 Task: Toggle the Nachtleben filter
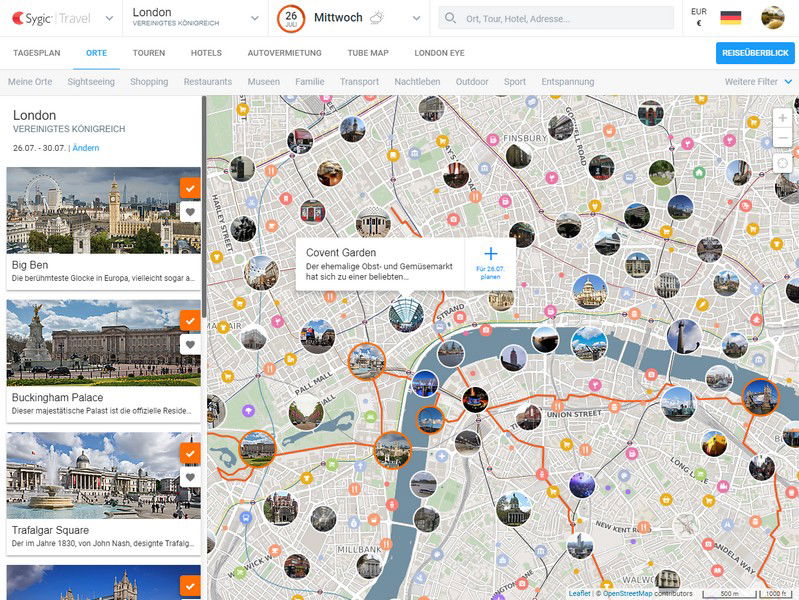(x=417, y=82)
